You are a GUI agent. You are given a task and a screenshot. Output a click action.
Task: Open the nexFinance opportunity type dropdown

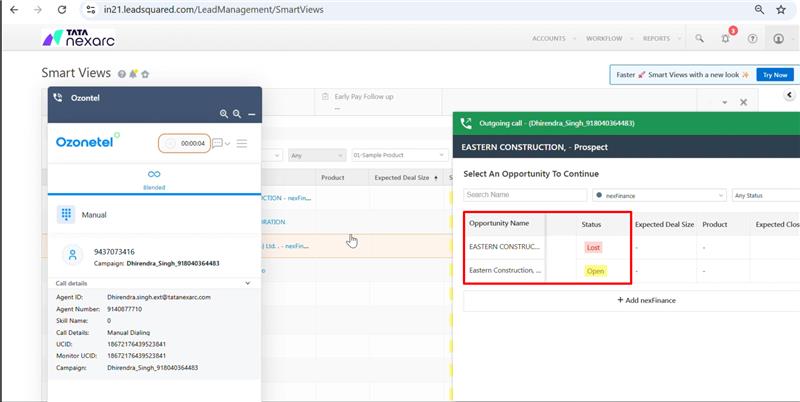point(658,195)
